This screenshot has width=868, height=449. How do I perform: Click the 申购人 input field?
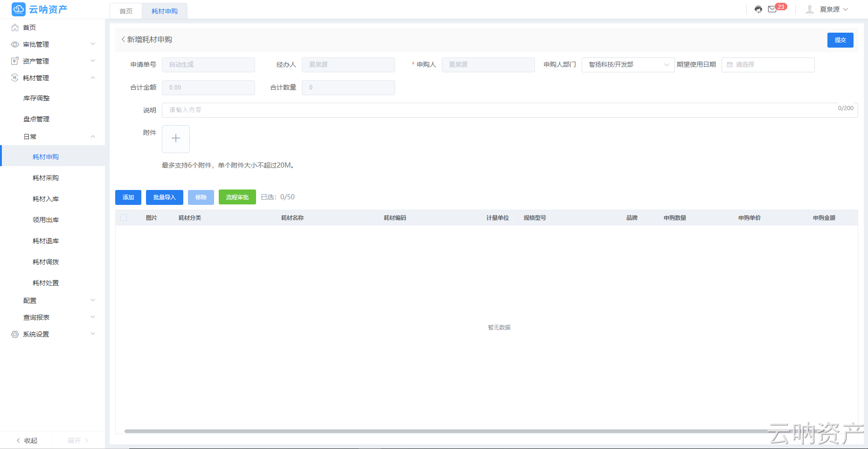coord(488,65)
